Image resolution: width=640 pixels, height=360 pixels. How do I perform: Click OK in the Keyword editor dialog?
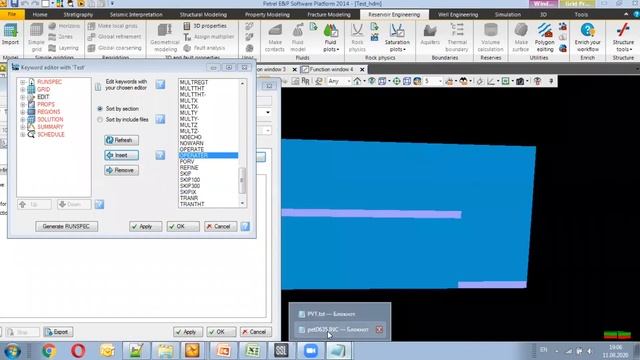pyautogui.click(x=183, y=226)
